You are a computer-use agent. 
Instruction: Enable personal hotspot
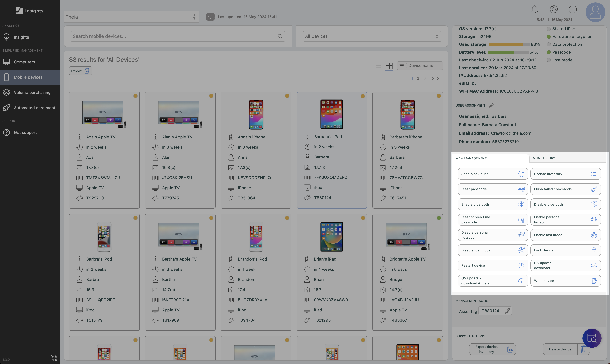click(x=566, y=219)
